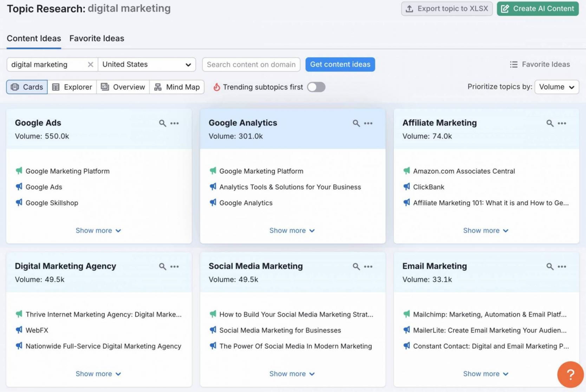Viewport: 586px width, 392px height.
Task: Click the search icon on Affiliate Marketing card
Action: pos(550,123)
